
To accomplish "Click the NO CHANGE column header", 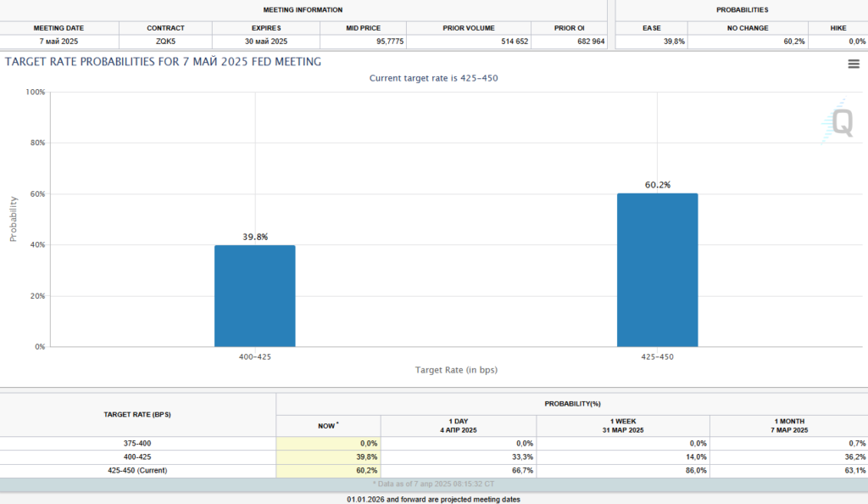I will (x=748, y=28).
